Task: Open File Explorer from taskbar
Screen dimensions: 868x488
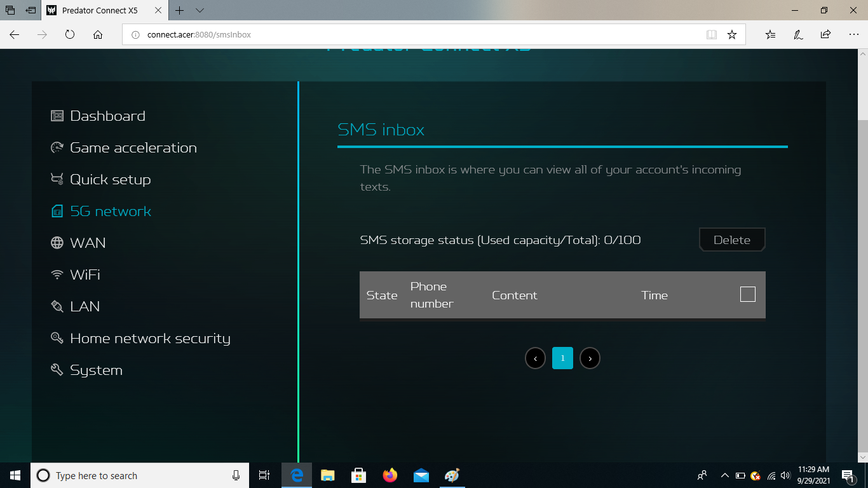Action: 328,475
